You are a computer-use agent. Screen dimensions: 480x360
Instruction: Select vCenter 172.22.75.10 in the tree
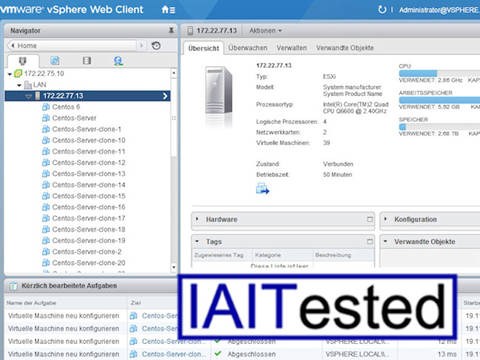coord(44,73)
